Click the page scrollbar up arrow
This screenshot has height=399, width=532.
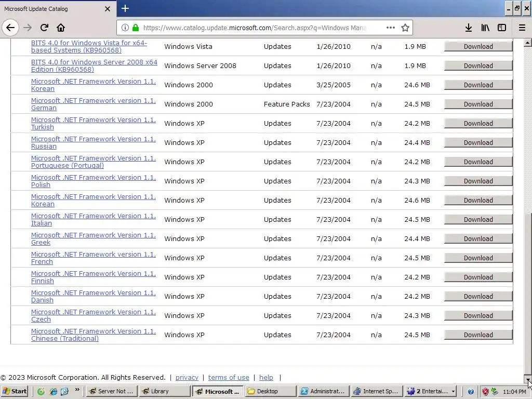click(x=528, y=43)
